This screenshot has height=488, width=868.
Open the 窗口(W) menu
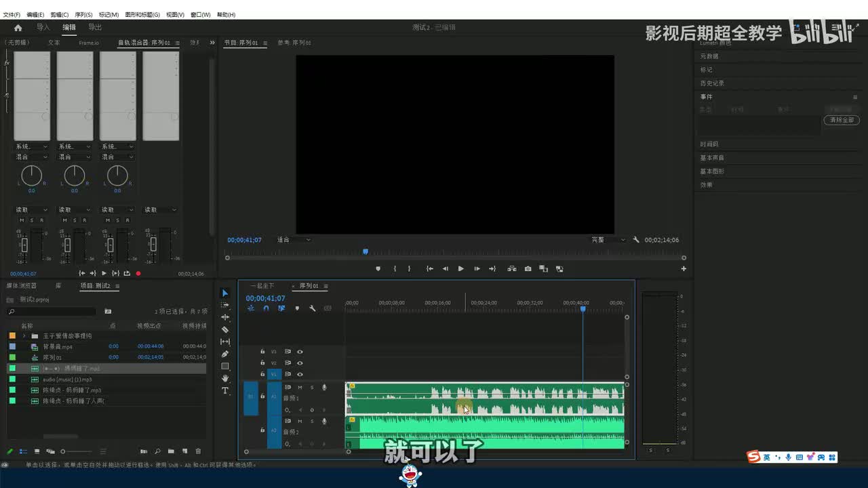[x=201, y=14]
